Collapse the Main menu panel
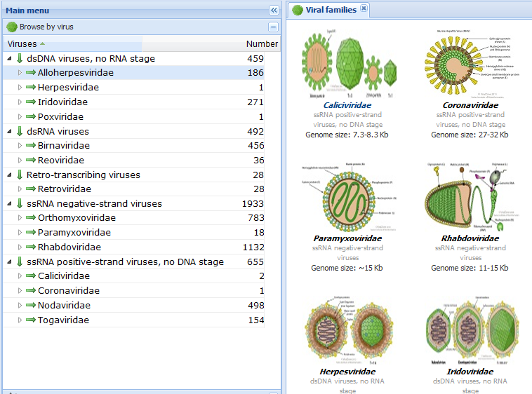 [274, 11]
